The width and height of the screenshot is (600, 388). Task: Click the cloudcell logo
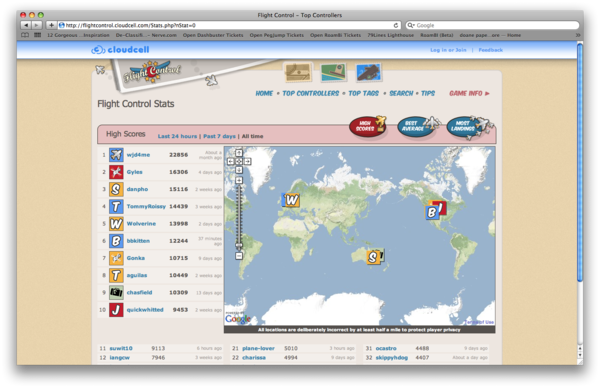[120, 50]
